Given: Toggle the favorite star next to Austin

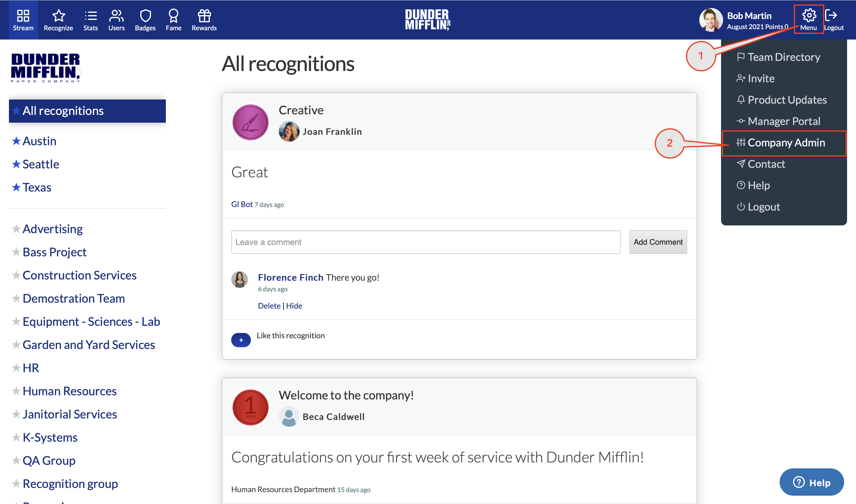Looking at the screenshot, I should [16, 140].
